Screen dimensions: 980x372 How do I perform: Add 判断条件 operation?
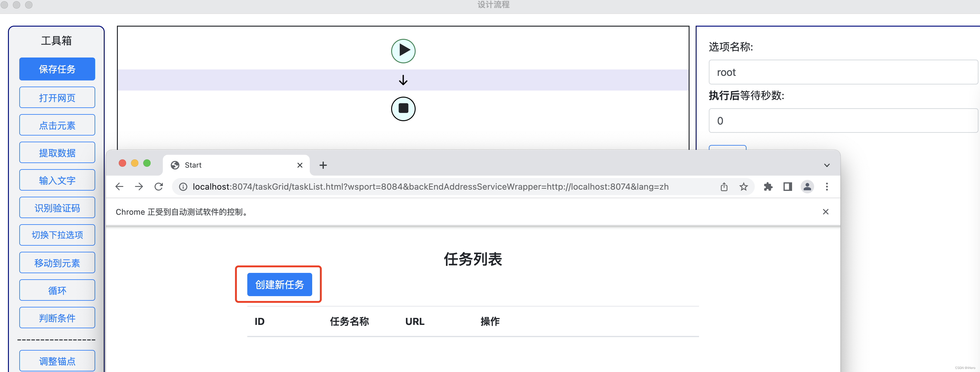click(x=57, y=318)
